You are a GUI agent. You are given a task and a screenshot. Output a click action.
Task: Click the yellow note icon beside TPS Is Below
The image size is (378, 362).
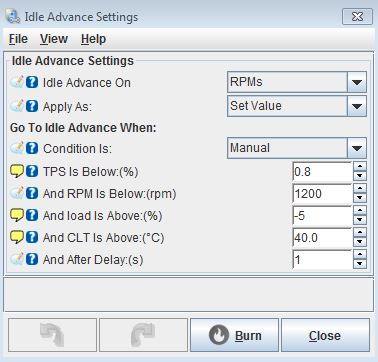tap(17, 171)
